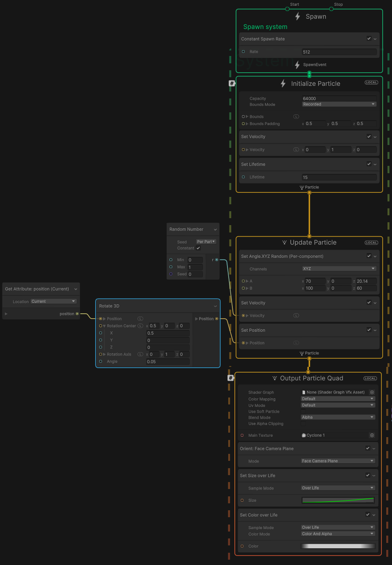Screen dimensions: 392x565
Task: Click the Update Particle context title
Action: [x=313, y=243]
